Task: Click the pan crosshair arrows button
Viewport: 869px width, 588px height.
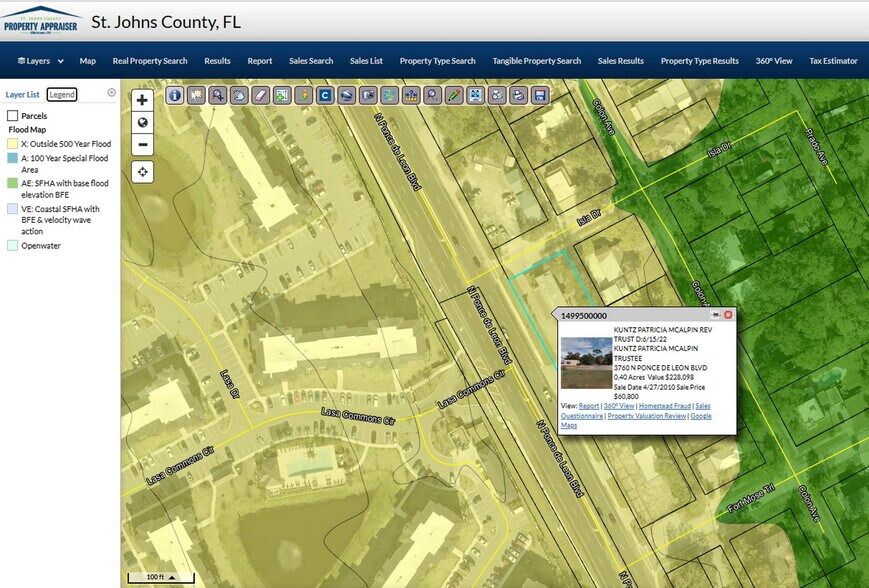Action: coord(142,172)
